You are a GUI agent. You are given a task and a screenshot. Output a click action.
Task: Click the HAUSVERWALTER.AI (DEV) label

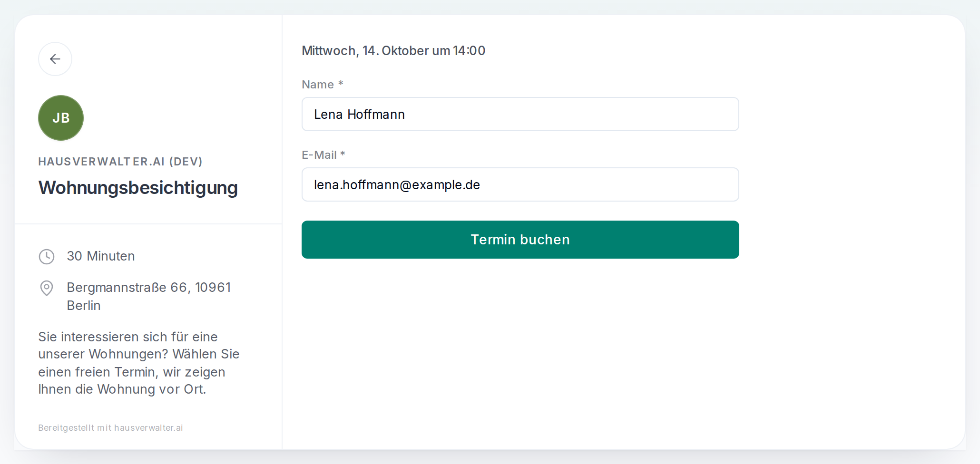pos(120,162)
